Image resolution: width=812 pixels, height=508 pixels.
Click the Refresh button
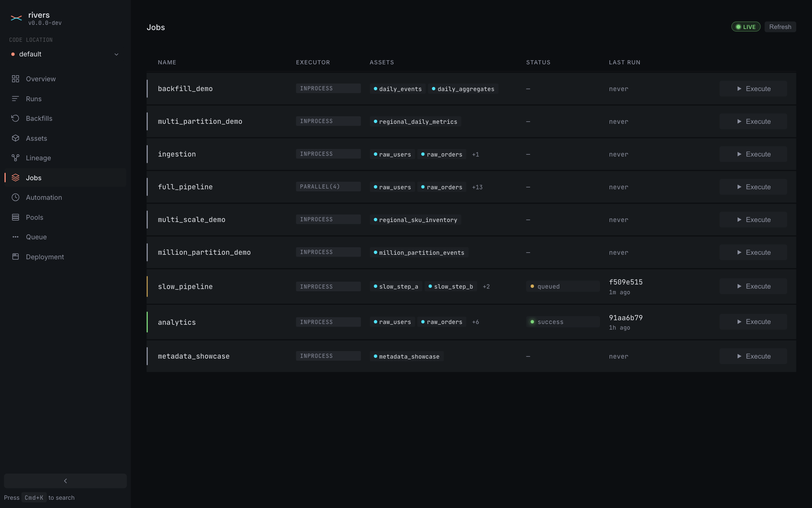coord(780,27)
